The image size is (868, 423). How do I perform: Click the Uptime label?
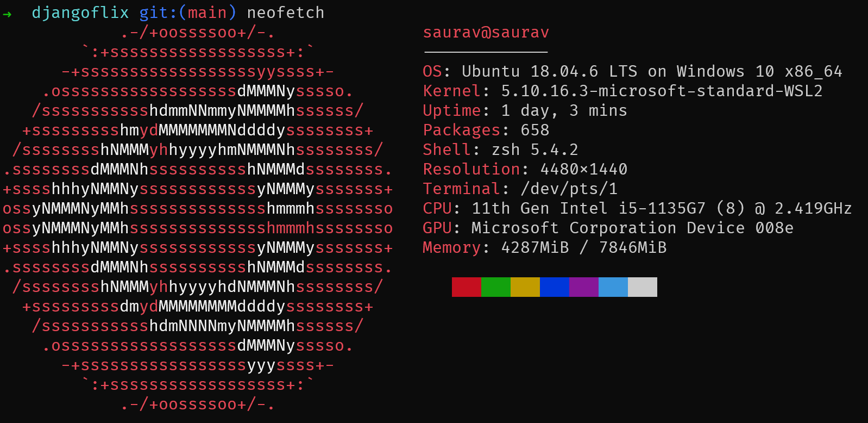point(452,111)
